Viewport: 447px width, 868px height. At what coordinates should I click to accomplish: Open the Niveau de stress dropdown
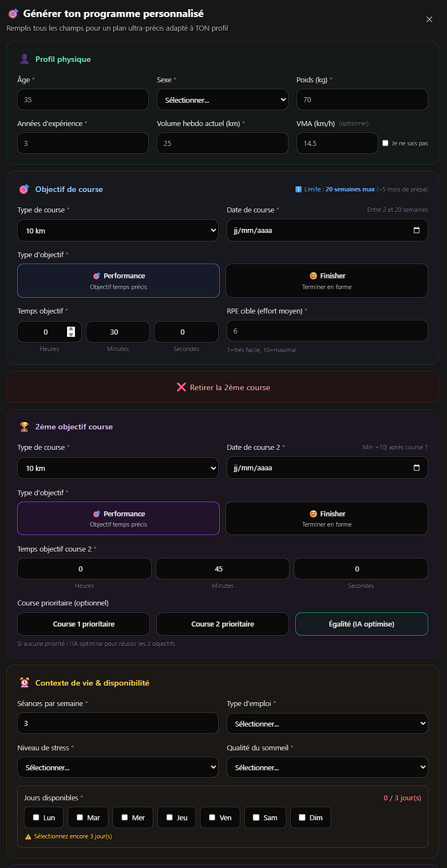(118, 767)
